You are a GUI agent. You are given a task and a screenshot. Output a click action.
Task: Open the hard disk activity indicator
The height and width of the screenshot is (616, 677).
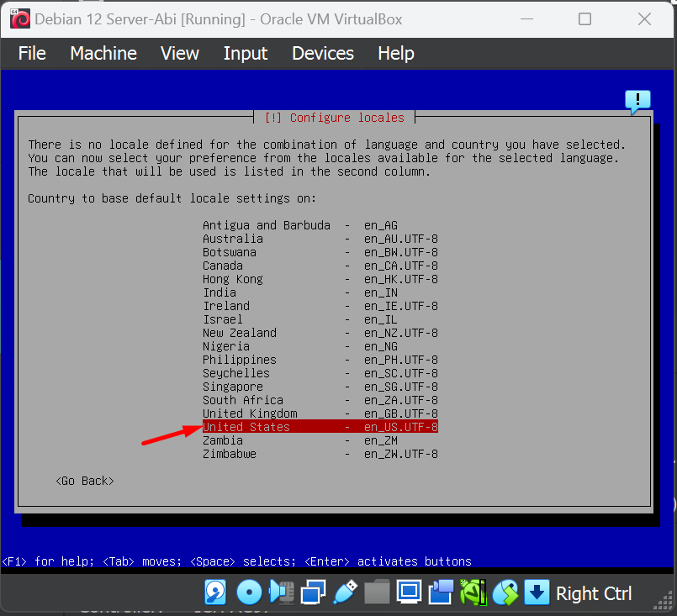coord(215,592)
